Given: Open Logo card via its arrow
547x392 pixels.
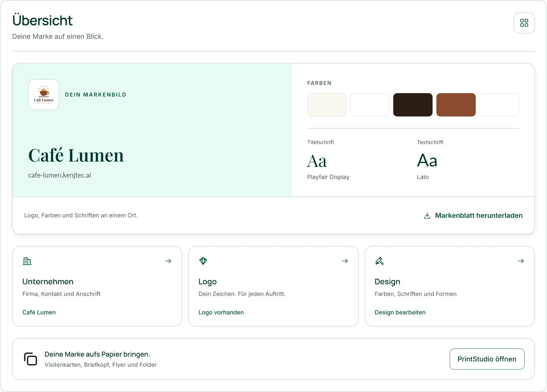Looking at the screenshot, I should [345, 261].
